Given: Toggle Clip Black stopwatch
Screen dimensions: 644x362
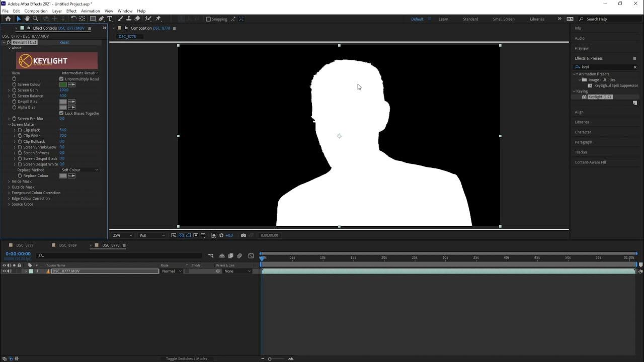Looking at the screenshot, I should (20, 130).
